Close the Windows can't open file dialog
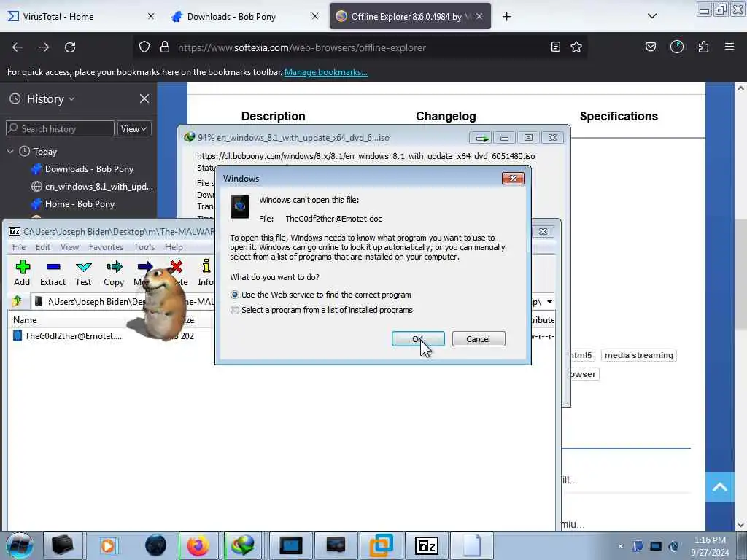This screenshot has height=560, width=747. coord(513,179)
